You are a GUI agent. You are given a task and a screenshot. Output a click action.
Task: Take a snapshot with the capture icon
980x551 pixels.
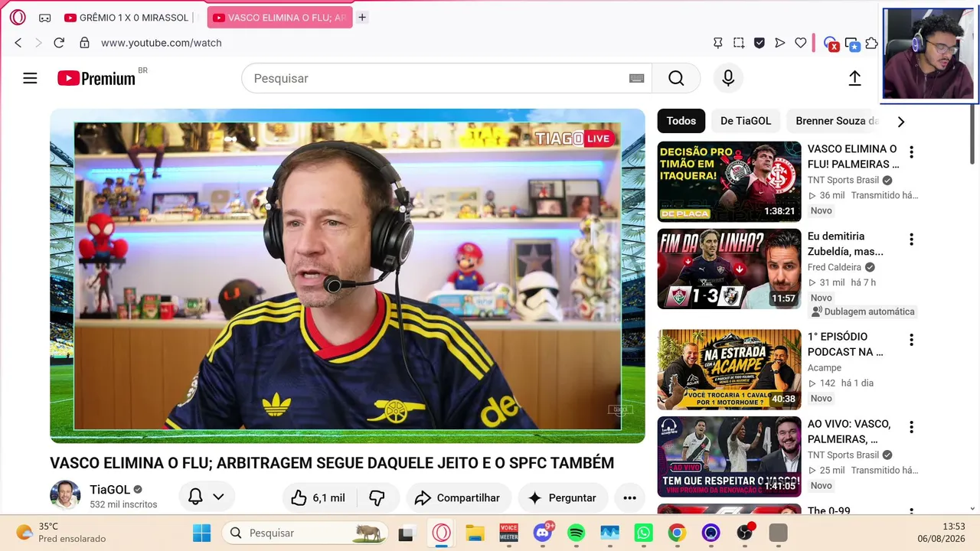[738, 43]
